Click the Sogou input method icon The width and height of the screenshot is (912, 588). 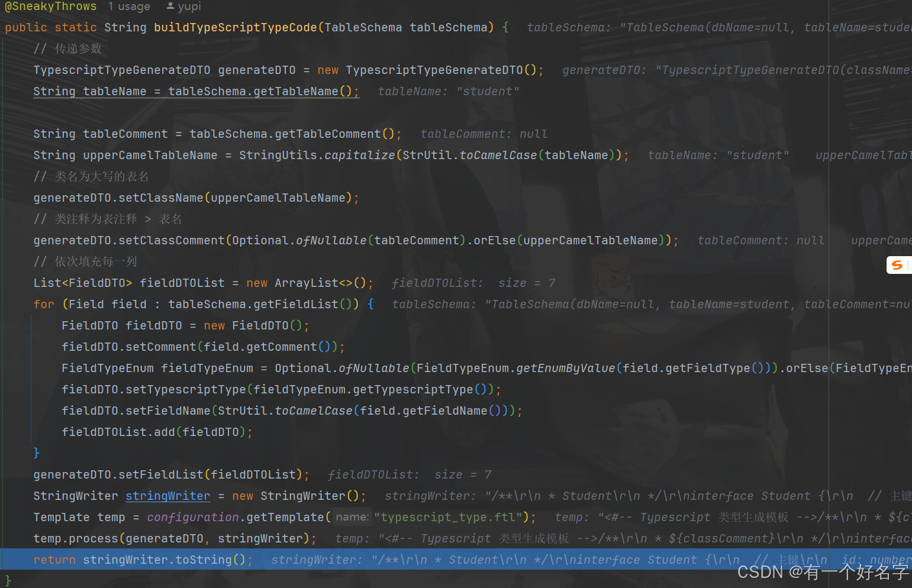pyautogui.click(x=898, y=265)
